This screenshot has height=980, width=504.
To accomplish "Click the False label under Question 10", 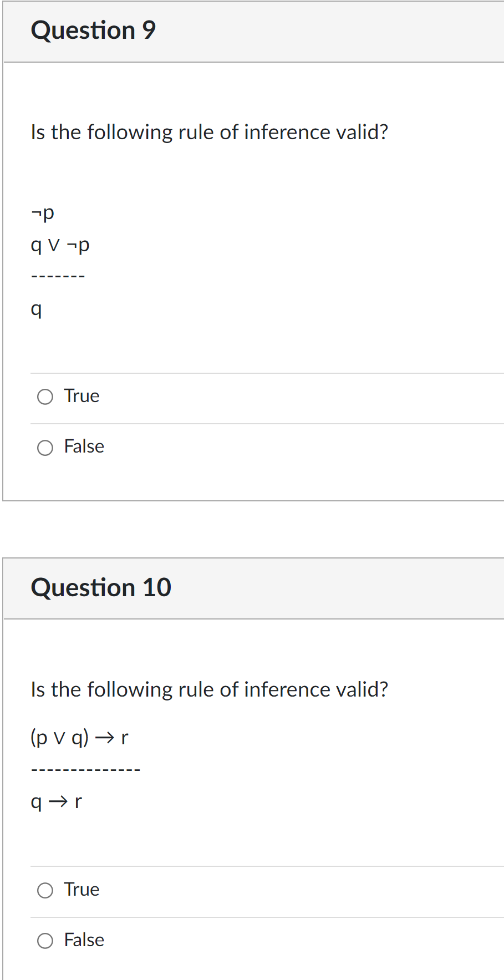I will [x=83, y=940].
